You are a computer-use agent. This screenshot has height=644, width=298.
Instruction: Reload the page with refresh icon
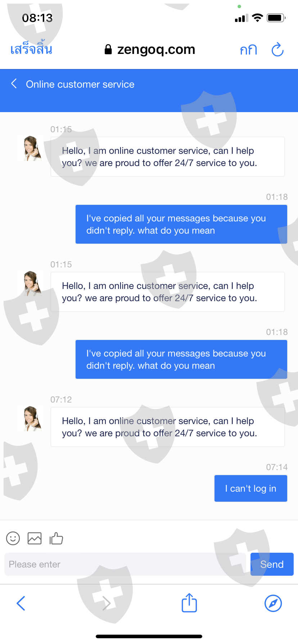tap(277, 50)
